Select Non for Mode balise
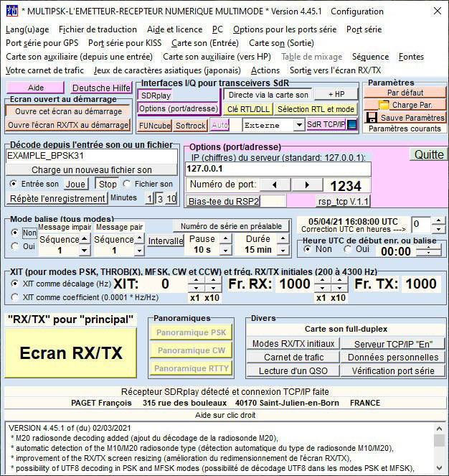This screenshot has width=449, height=476. click(14, 233)
